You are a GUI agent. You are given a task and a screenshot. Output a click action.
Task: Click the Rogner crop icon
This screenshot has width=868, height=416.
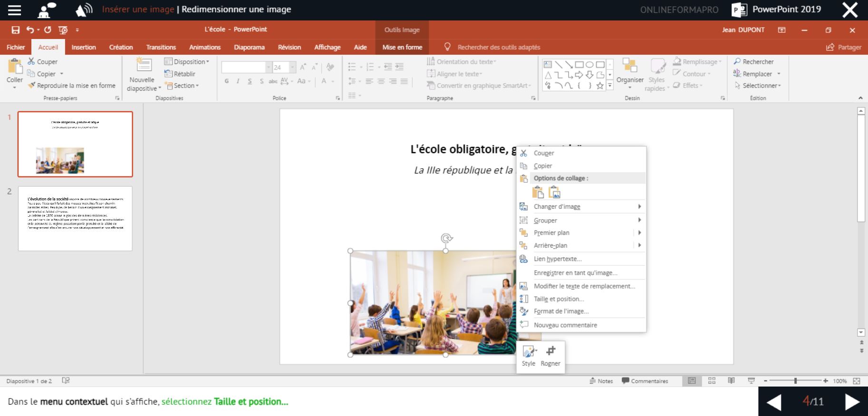point(550,351)
